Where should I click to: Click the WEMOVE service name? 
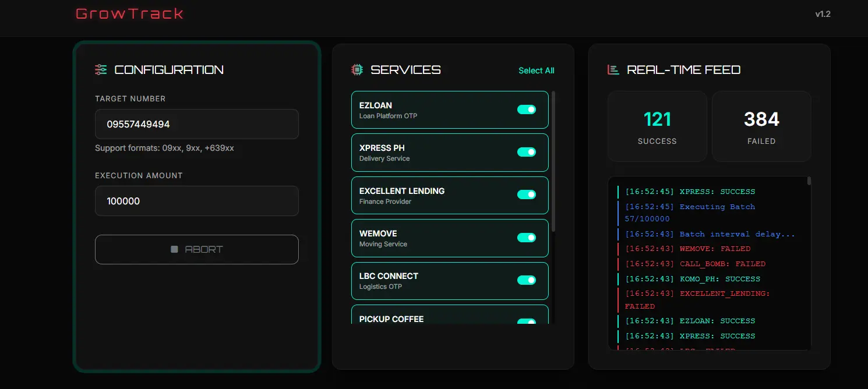point(378,234)
